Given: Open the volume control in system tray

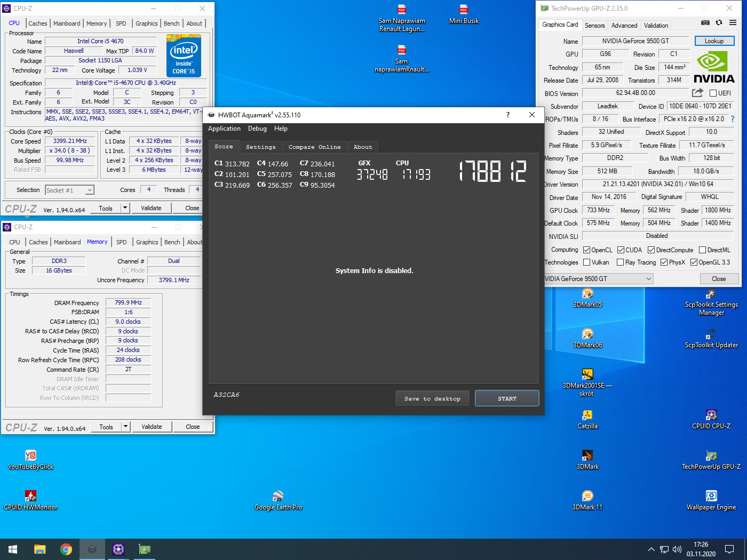Looking at the screenshot, I should (x=677, y=549).
